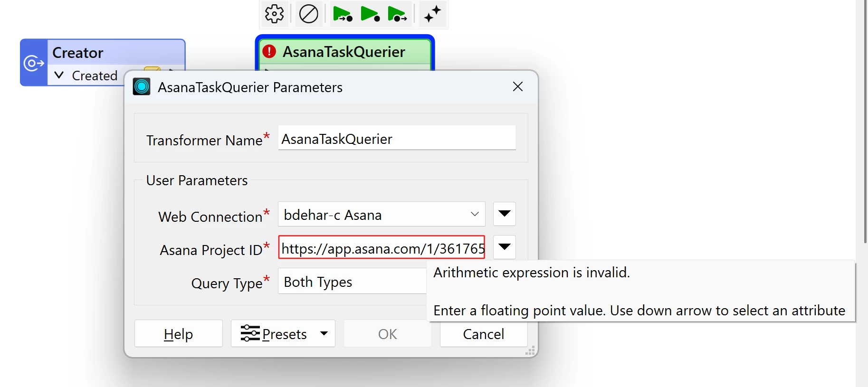The image size is (868, 387).
Task: Open the Web Connection options arrow menu
Action: tap(505, 214)
